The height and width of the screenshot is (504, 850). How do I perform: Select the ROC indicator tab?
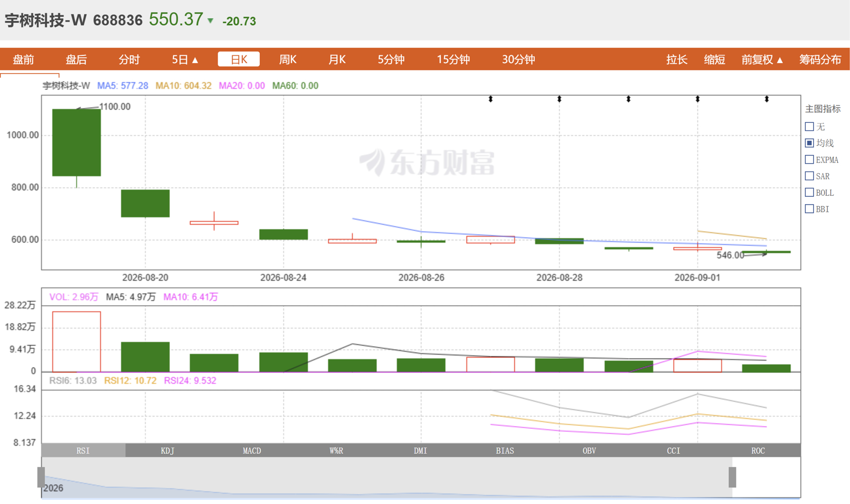click(758, 451)
